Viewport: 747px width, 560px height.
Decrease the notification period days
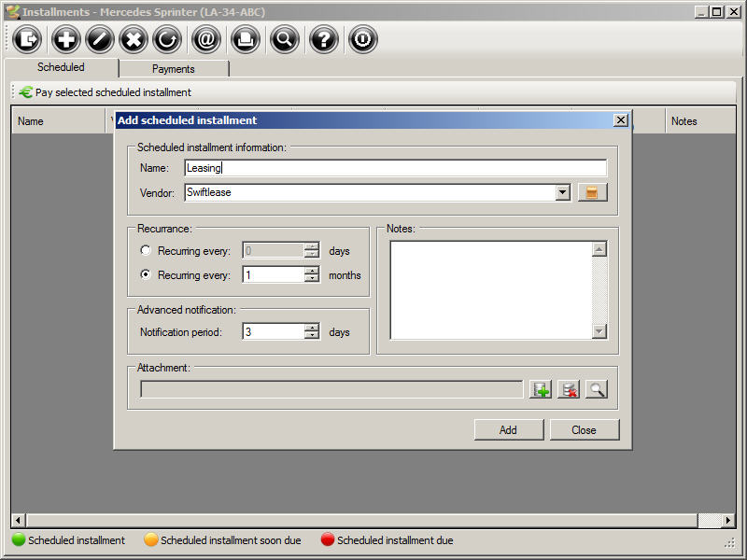tap(312, 336)
